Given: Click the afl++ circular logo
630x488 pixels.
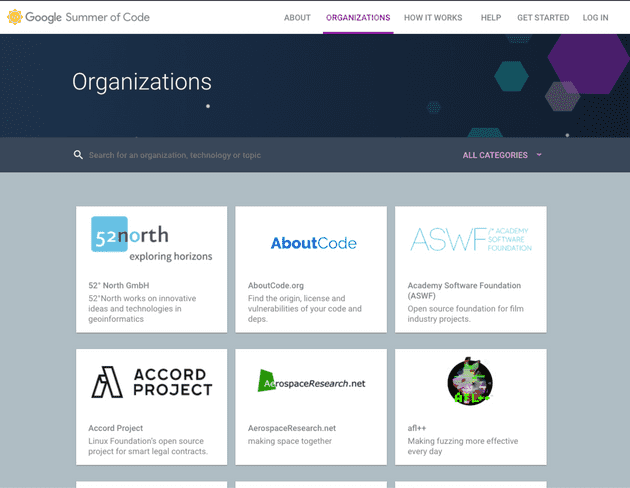Looking at the screenshot, I should (x=470, y=381).
